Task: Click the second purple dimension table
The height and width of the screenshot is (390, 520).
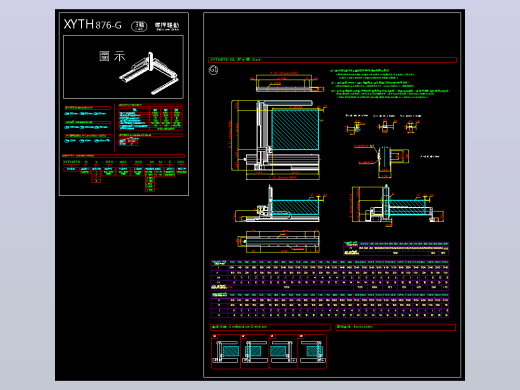Action: pyautogui.click(x=330, y=305)
